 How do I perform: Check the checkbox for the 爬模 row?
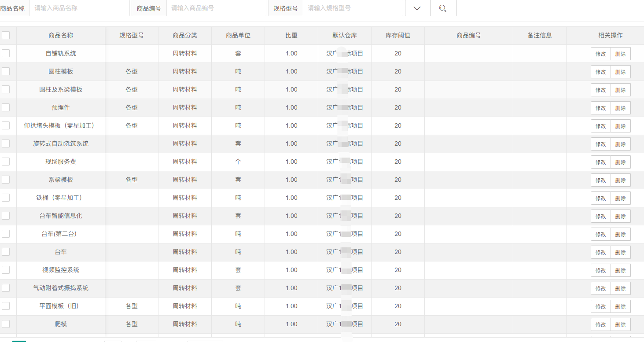6,324
